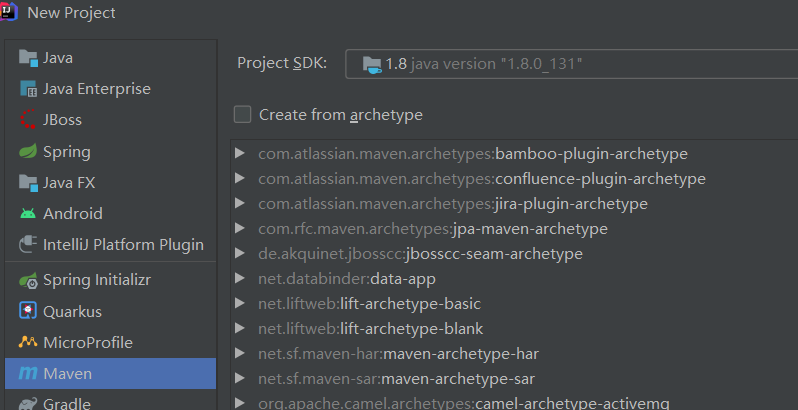Expand jbosscc-seam-archetype node
The width and height of the screenshot is (798, 410).
click(240, 253)
